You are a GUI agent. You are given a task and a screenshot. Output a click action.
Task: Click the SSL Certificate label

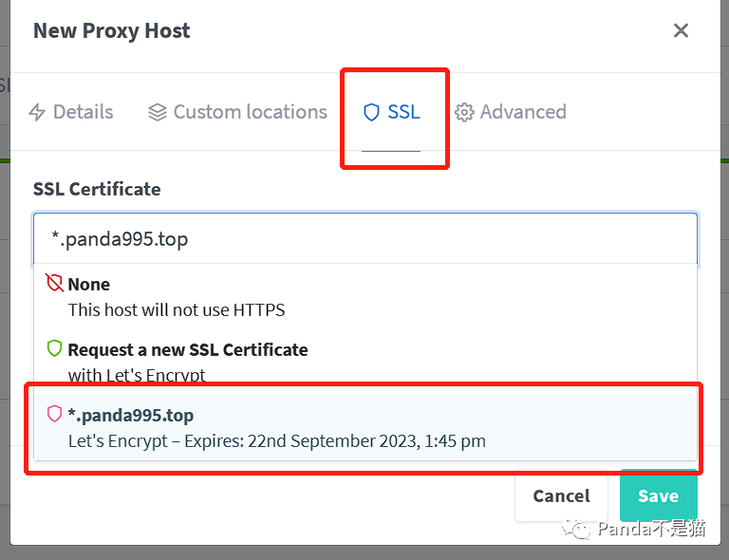97,189
